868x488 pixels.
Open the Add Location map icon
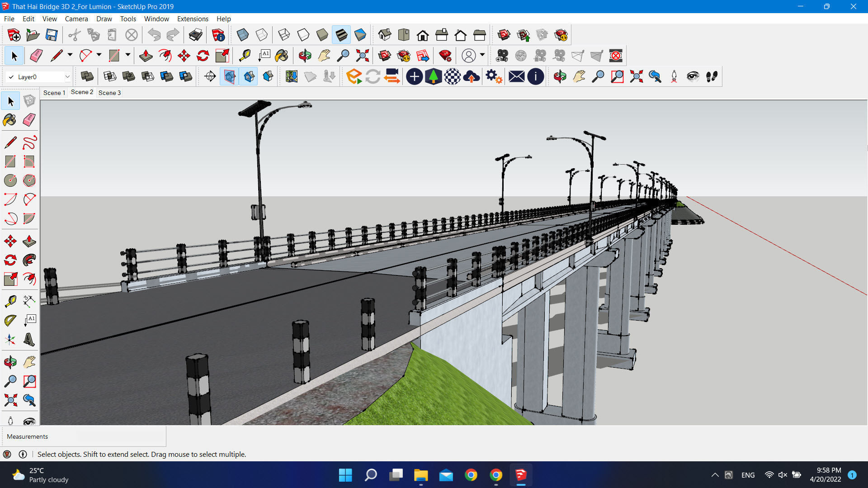(x=292, y=76)
